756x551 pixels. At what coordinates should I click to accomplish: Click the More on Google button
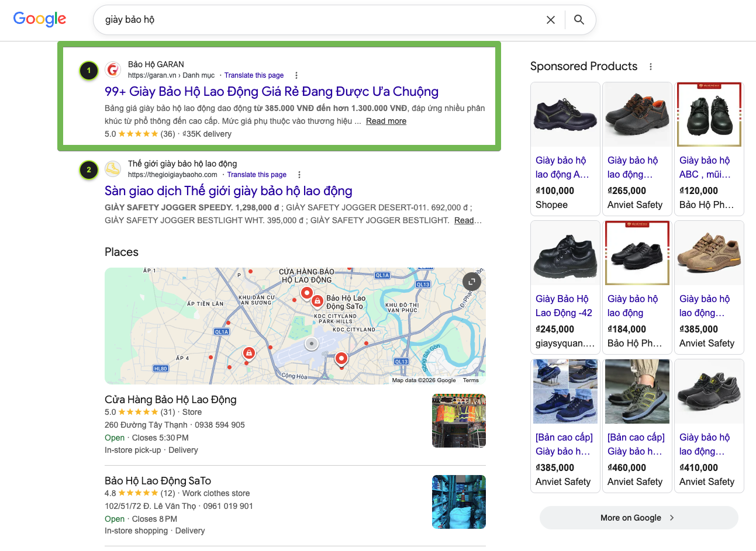[638, 518]
